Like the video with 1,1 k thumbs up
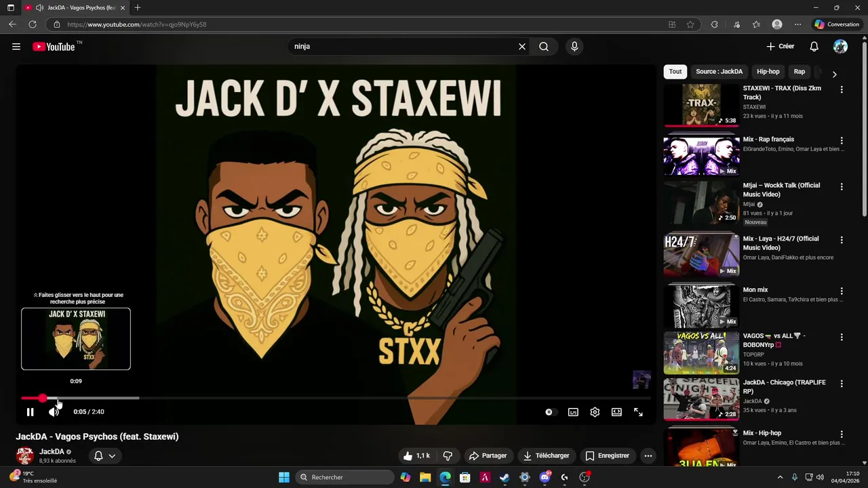 [417, 456]
